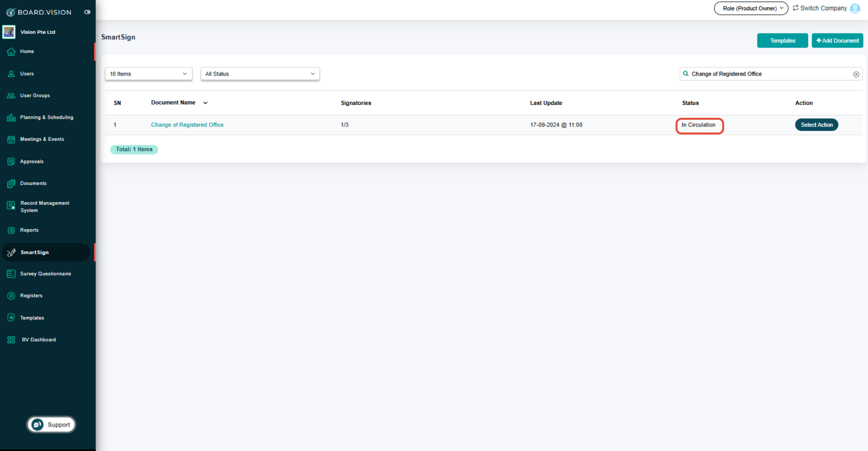
Task: Click the Signatories column header
Action: point(356,103)
